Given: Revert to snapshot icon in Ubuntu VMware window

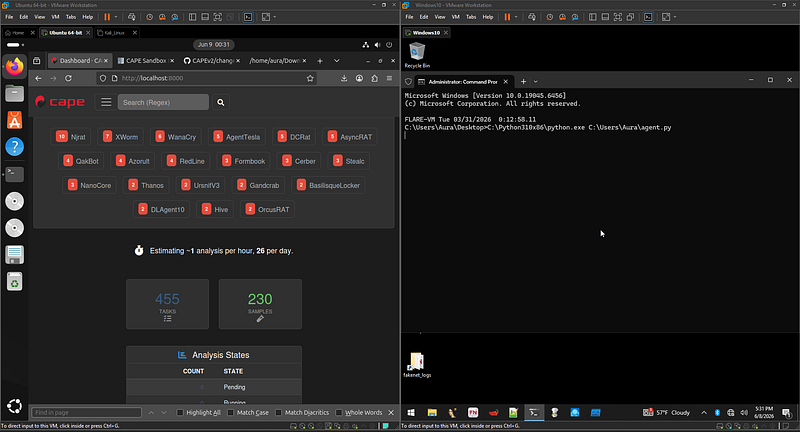Looking at the screenshot, I should (x=162, y=17).
